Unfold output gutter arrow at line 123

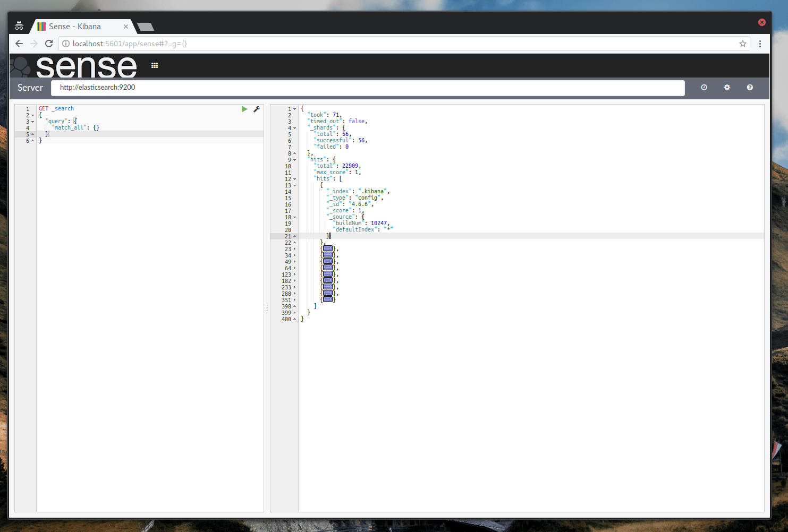[x=295, y=274]
